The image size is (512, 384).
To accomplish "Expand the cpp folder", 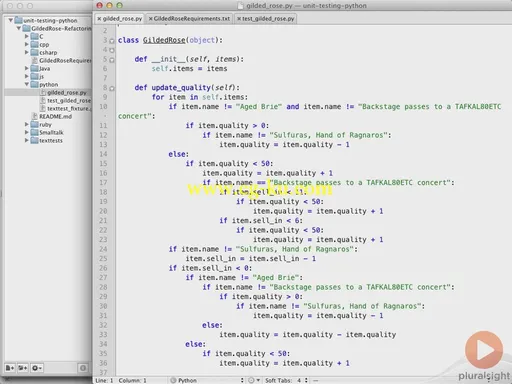I will [x=27, y=44].
